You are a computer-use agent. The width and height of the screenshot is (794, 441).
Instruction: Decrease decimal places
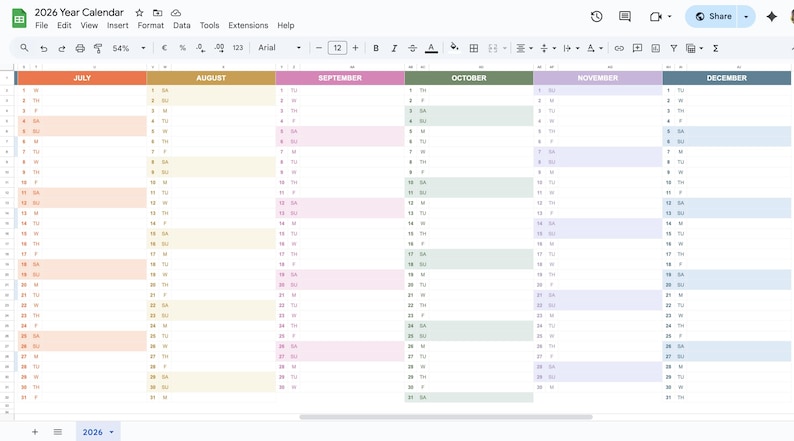201,48
